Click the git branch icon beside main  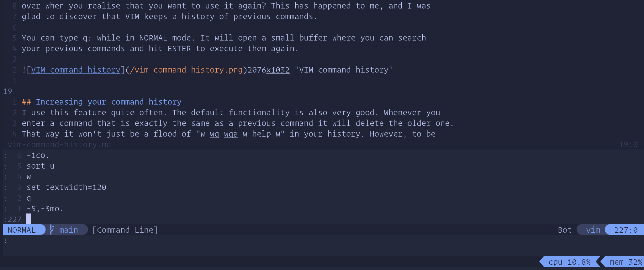pyautogui.click(x=52, y=230)
